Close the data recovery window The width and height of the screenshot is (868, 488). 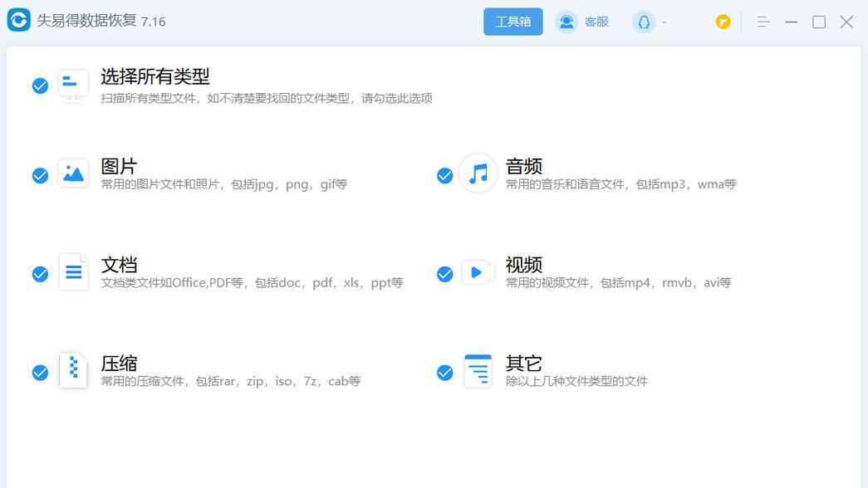coord(846,22)
